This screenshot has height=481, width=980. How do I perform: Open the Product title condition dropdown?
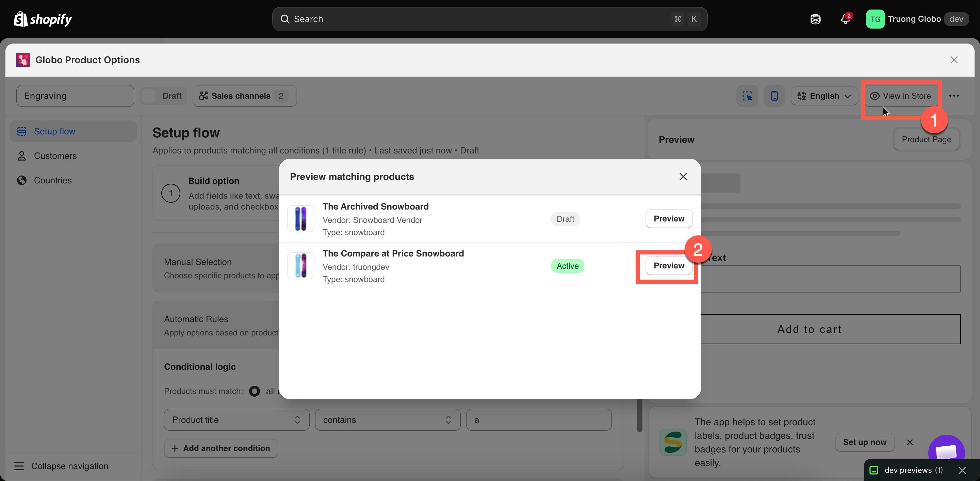(x=236, y=420)
